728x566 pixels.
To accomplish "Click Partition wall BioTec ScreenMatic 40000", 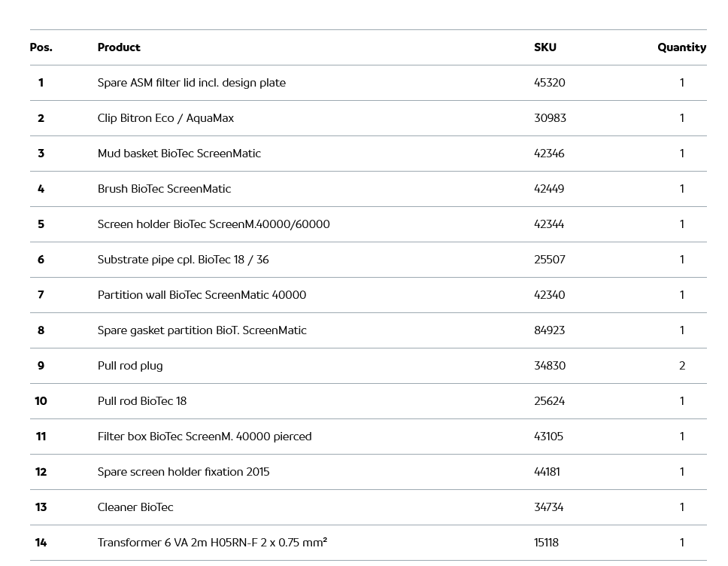I will (202, 295).
